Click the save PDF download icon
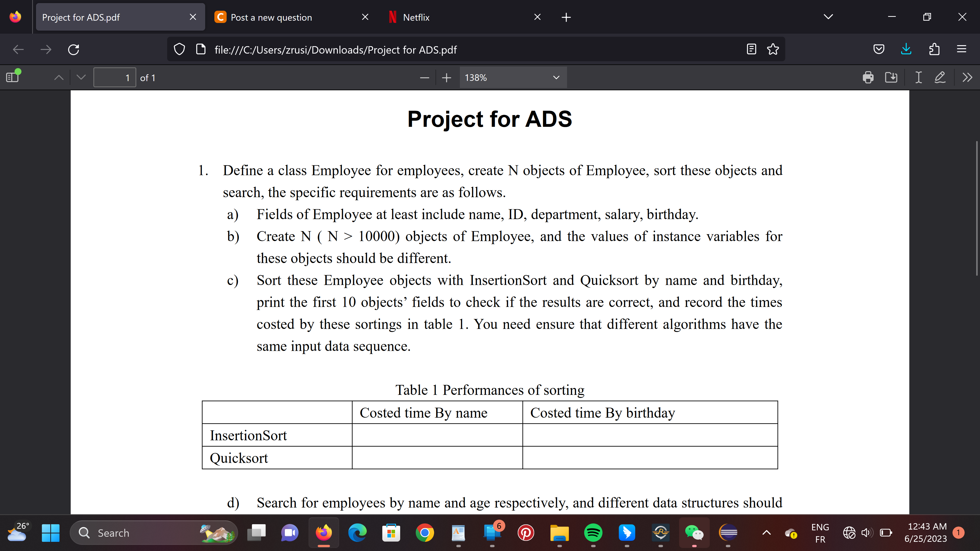Screen dimensions: 980x551 [x=891, y=78]
